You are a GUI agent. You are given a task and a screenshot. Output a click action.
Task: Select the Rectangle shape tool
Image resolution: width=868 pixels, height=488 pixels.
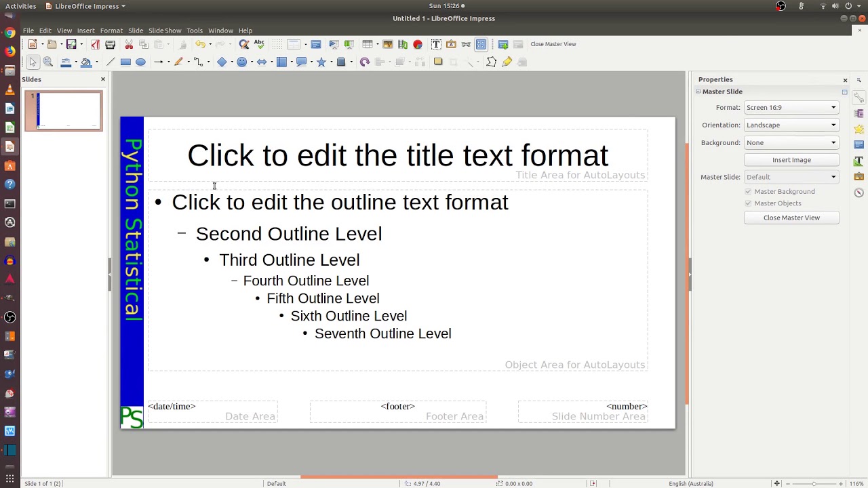[125, 62]
